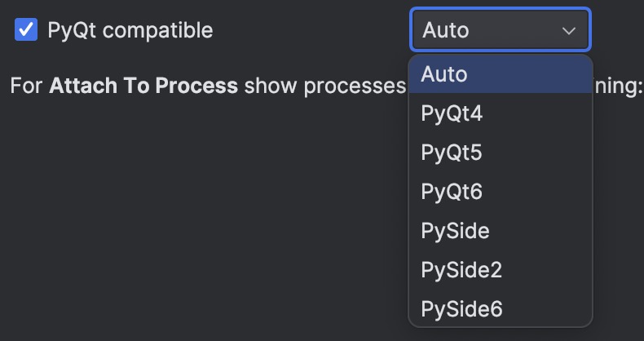Uncheck the PyQt compatible checkbox
This screenshot has height=341, width=644.
(x=27, y=30)
